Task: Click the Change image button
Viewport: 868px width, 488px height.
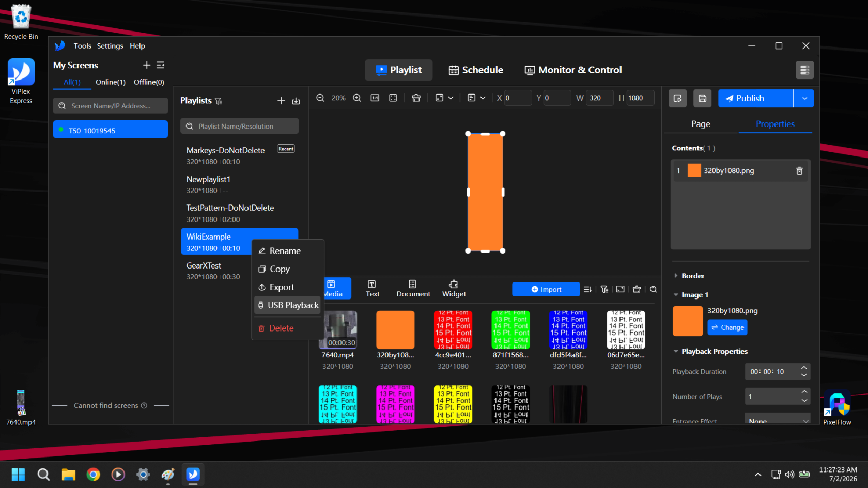Action: [727, 327]
